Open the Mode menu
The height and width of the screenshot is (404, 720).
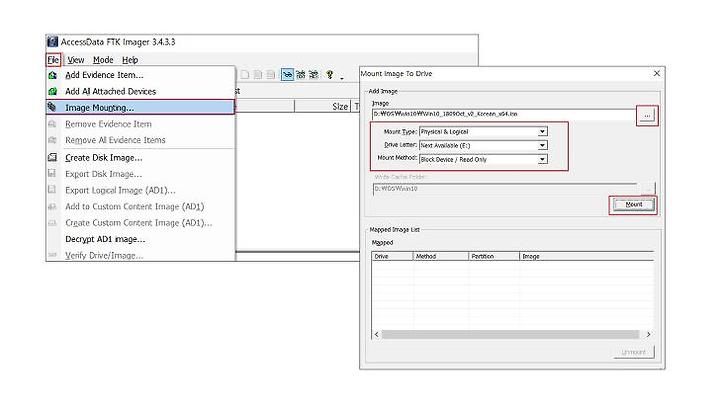[x=103, y=60]
